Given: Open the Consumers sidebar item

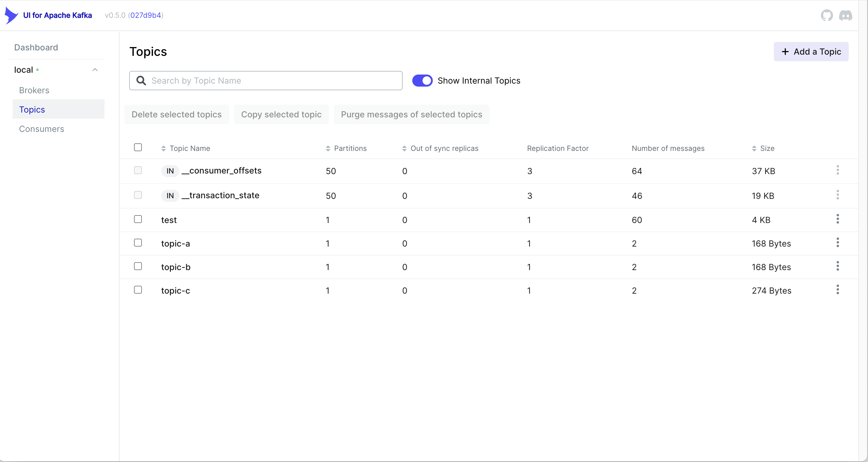Looking at the screenshot, I should [41, 129].
